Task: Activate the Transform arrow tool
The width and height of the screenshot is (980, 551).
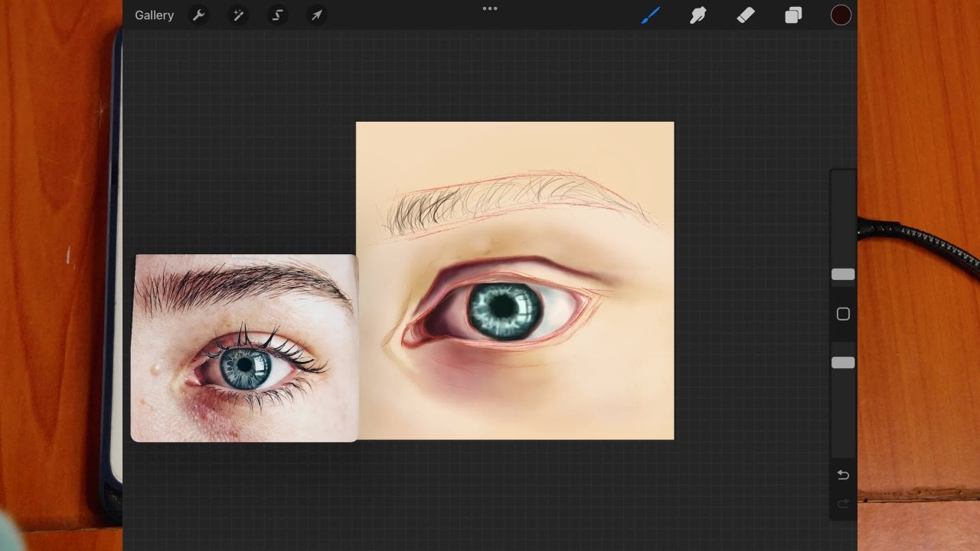Action: (316, 15)
